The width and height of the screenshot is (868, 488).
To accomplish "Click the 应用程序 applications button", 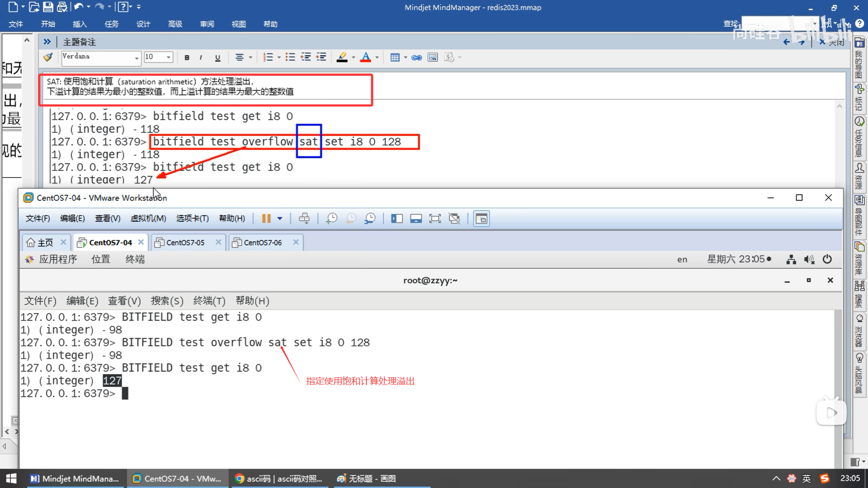I will pos(57,259).
